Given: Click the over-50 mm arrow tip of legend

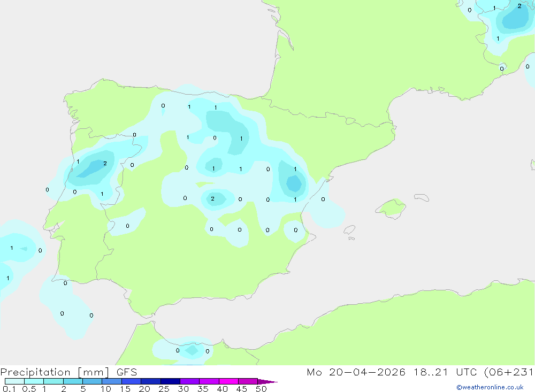Looking at the screenshot, I should coord(267,381).
